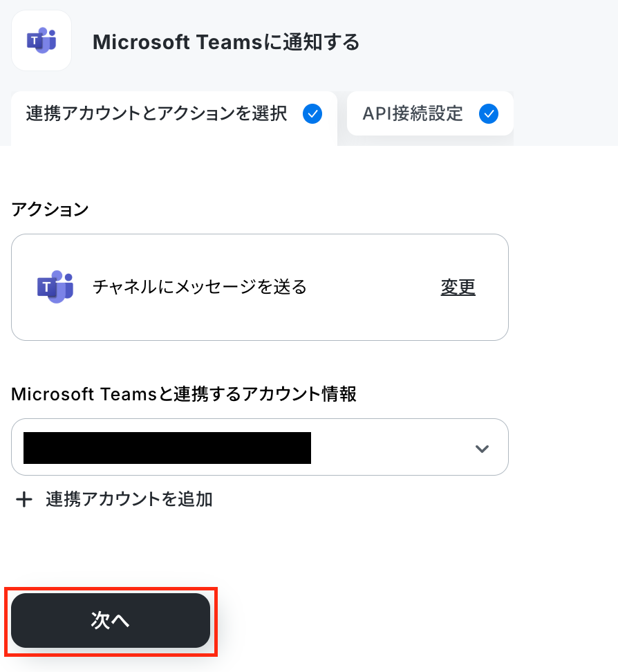Click the 変更 link to change the action

pos(458,287)
